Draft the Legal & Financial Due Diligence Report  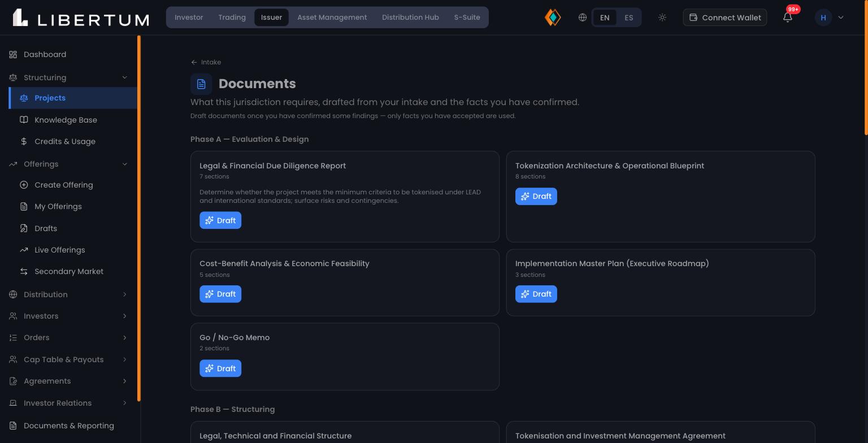(x=220, y=220)
